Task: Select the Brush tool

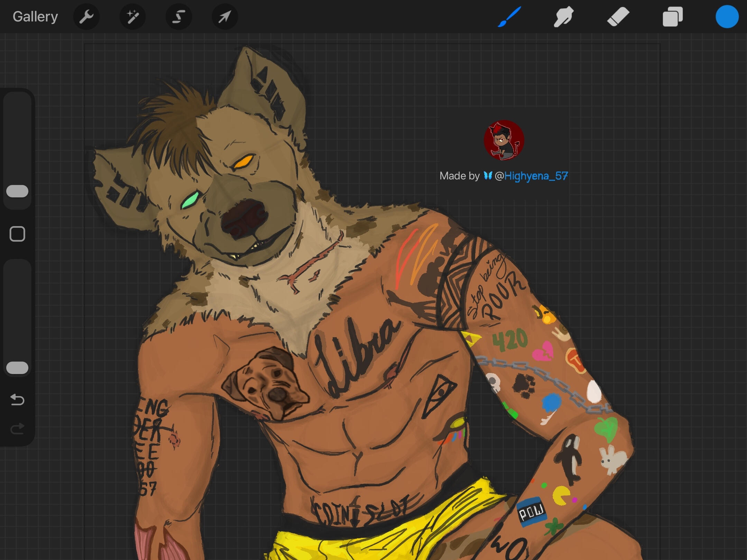Action: [509, 17]
